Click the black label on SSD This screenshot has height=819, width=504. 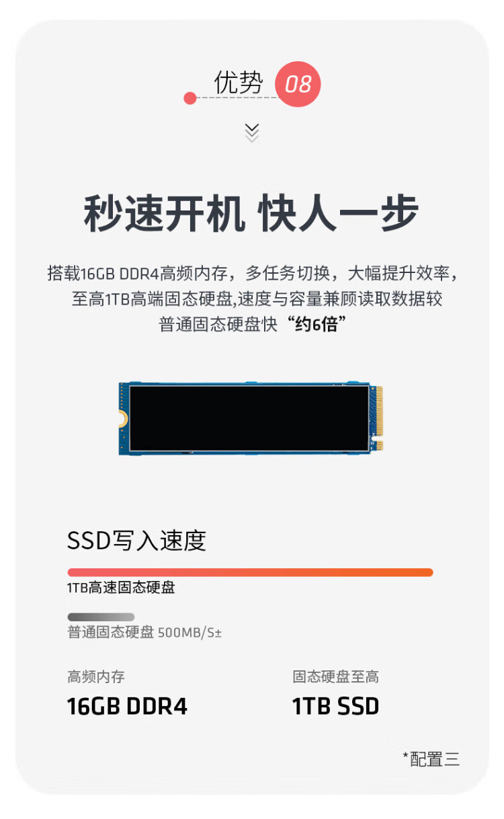(249, 418)
